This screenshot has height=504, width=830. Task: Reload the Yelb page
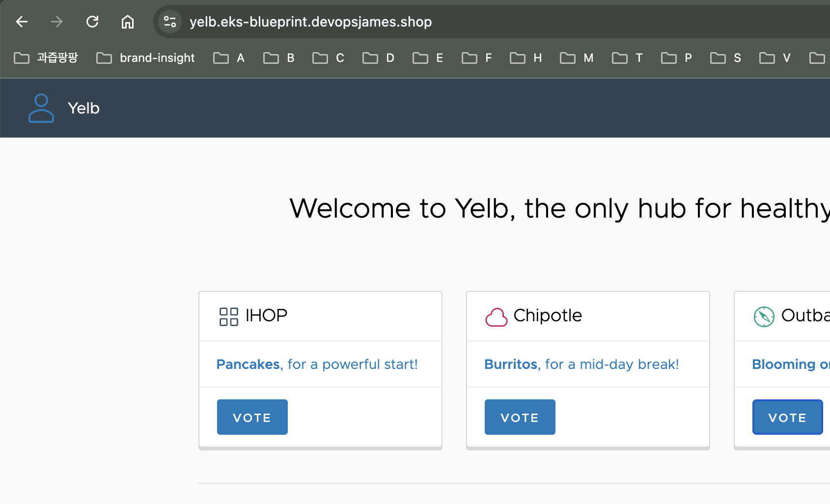[92, 22]
